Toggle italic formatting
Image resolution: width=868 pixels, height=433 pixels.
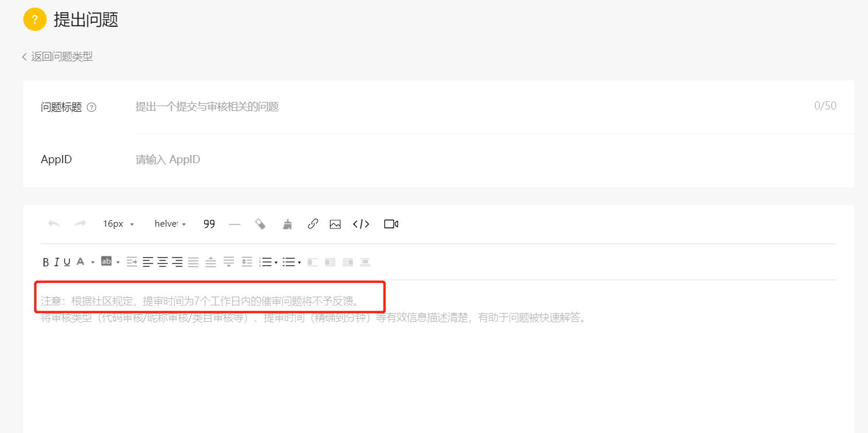[57, 262]
